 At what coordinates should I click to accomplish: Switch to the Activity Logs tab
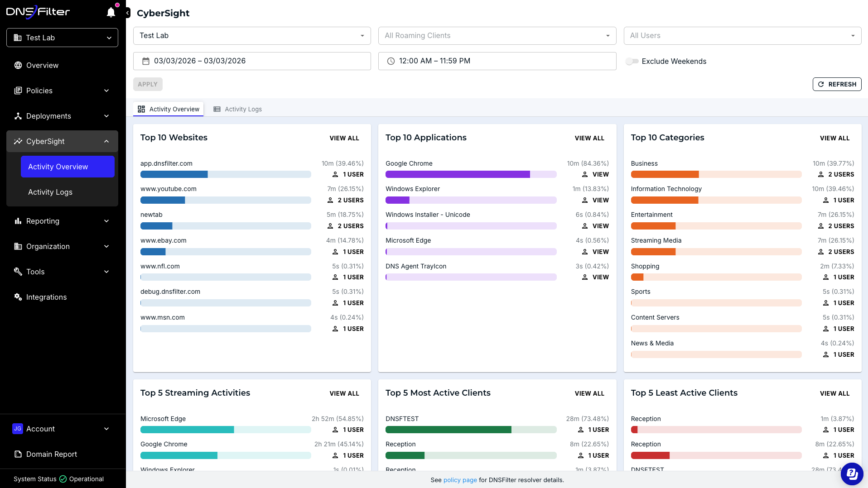click(238, 109)
